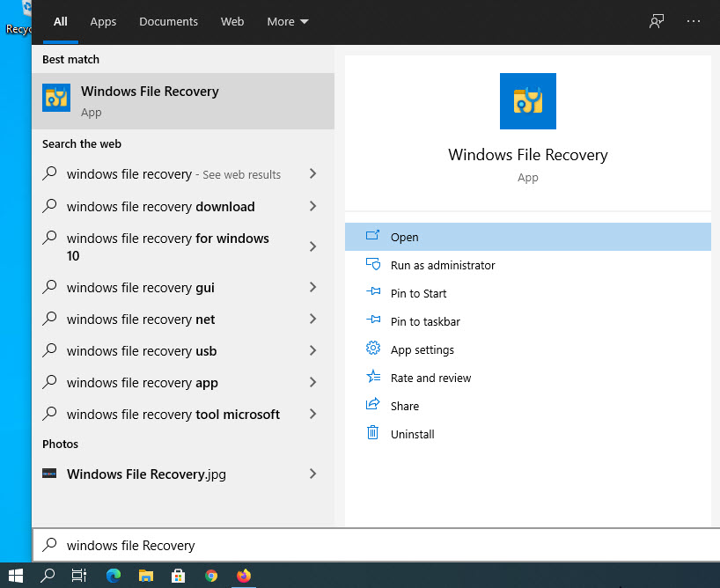Click 'windows file recovery for windows 10' suggestion
Viewport: 720px width, 588px height.
point(167,246)
